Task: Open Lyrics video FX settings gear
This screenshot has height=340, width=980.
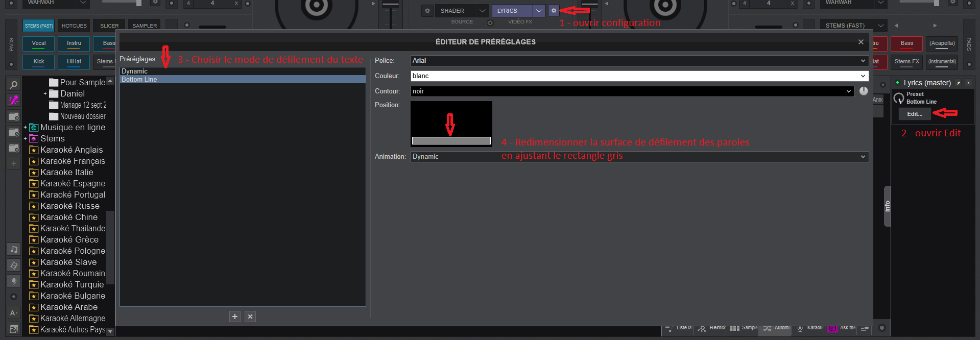Action: click(x=554, y=11)
